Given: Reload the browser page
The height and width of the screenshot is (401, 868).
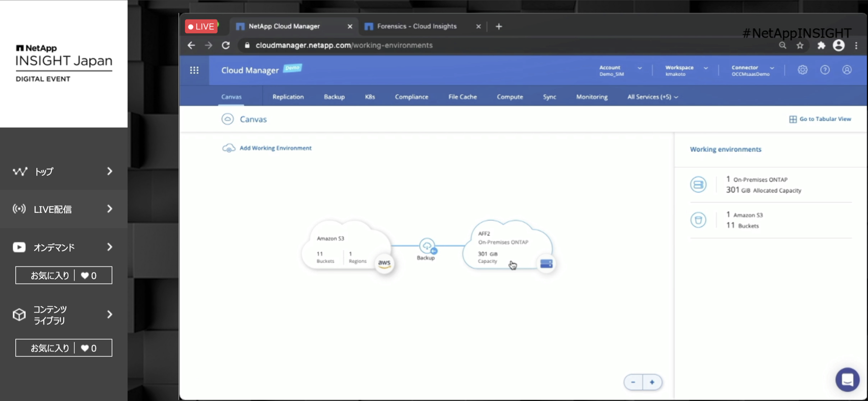Looking at the screenshot, I should 226,45.
